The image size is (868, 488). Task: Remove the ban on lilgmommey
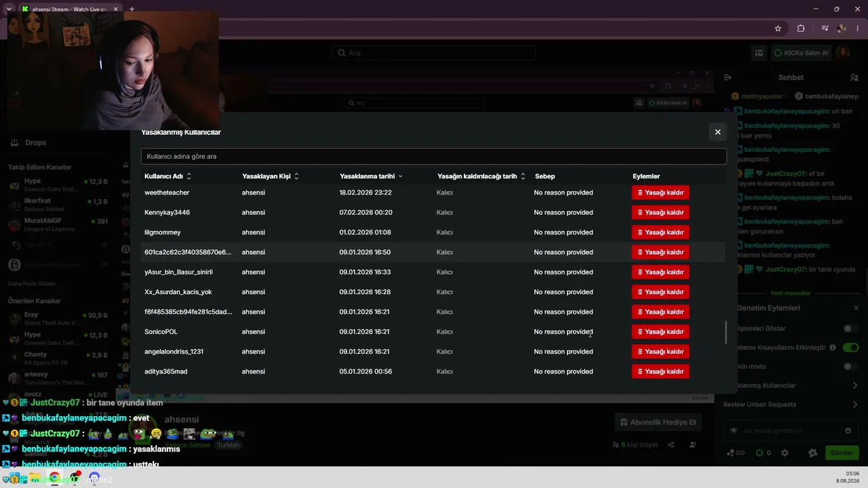pos(660,232)
